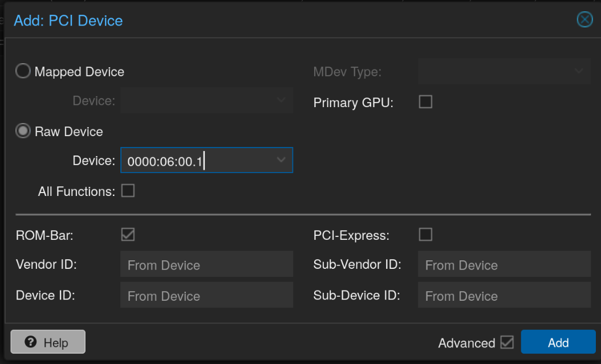Click the Vendor ID input field
The height and width of the screenshot is (364, 601).
tap(206, 264)
